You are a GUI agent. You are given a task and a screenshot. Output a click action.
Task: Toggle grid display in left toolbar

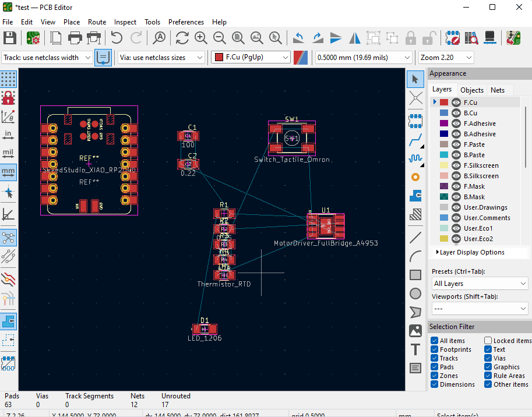[9, 79]
